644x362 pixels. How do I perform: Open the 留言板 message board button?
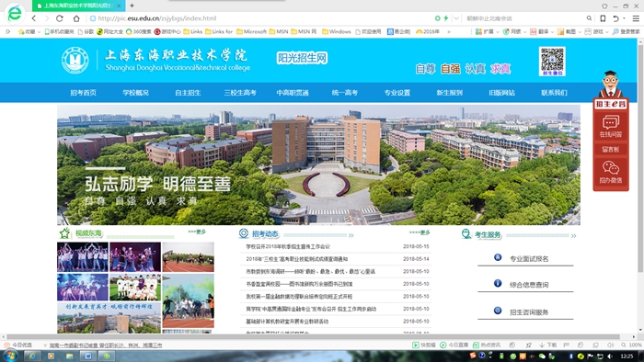click(x=610, y=149)
